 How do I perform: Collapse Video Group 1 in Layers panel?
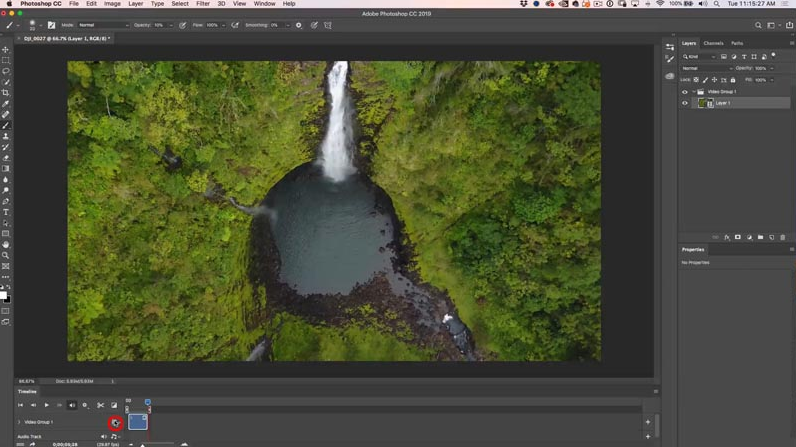tap(693, 92)
